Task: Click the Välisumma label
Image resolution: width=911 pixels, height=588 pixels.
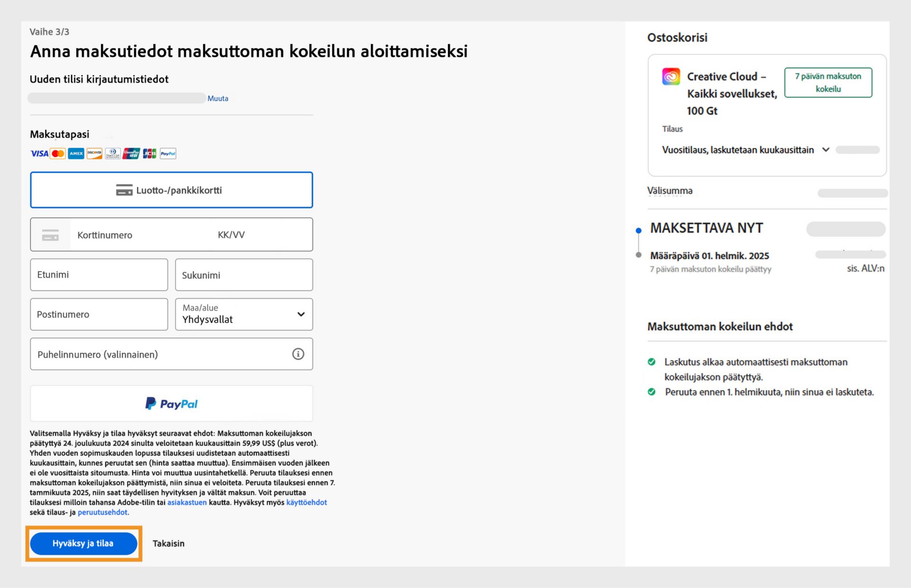Action: click(x=669, y=191)
